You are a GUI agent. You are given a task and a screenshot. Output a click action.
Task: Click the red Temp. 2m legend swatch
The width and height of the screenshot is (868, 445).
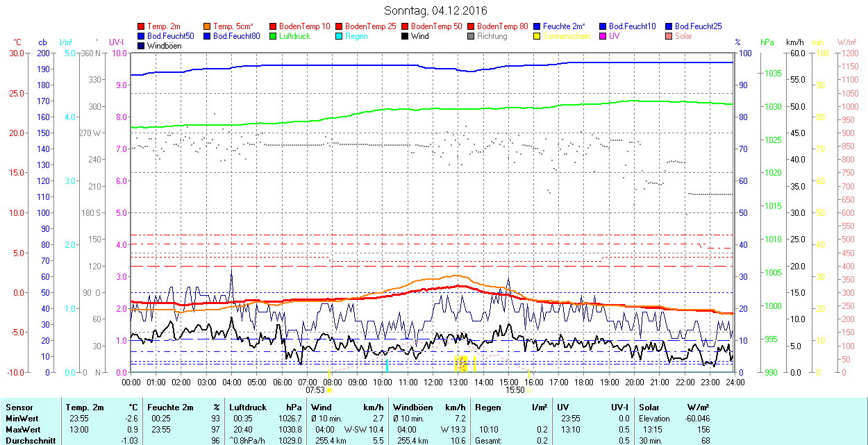click(142, 26)
